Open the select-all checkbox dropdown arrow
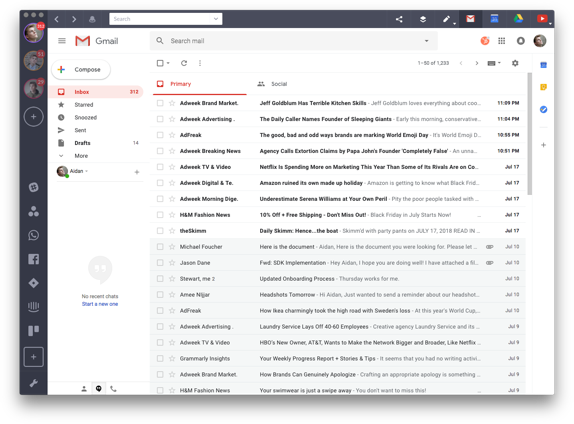Image resolution: width=574 pixels, height=424 pixels. point(168,63)
